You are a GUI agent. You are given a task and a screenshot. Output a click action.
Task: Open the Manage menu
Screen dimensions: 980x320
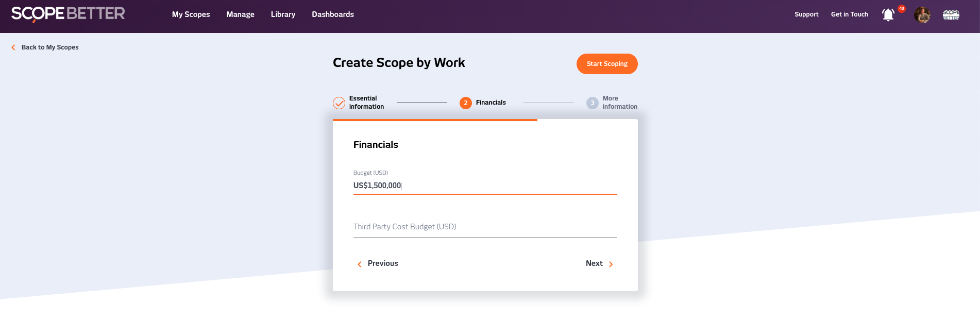click(x=240, y=14)
